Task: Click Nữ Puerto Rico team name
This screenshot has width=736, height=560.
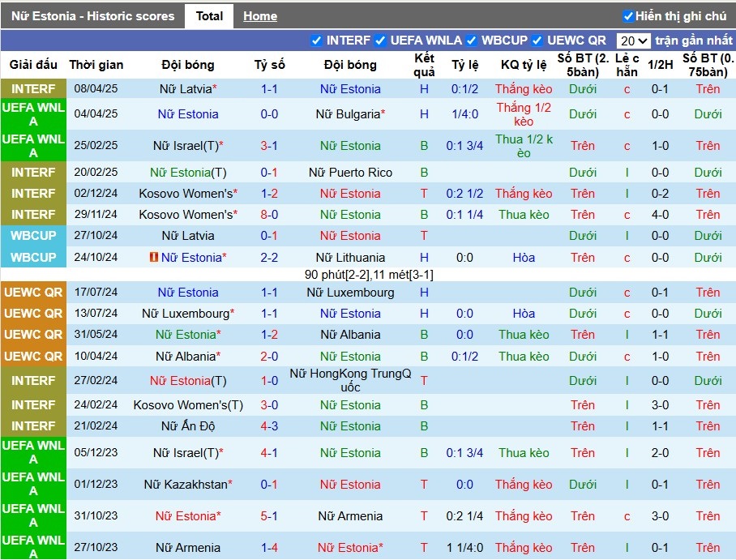Action: click(350, 173)
